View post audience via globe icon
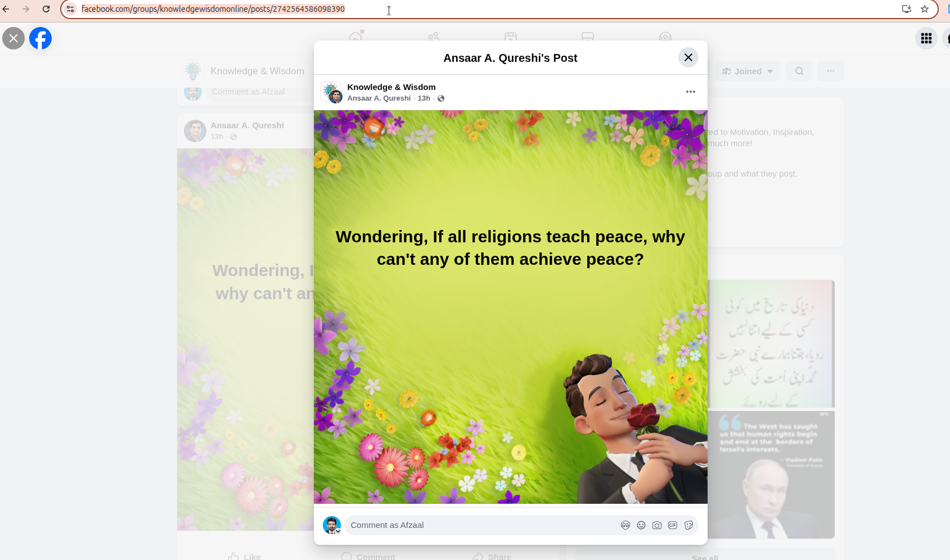Viewport: 950px width, 560px height. [x=441, y=98]
